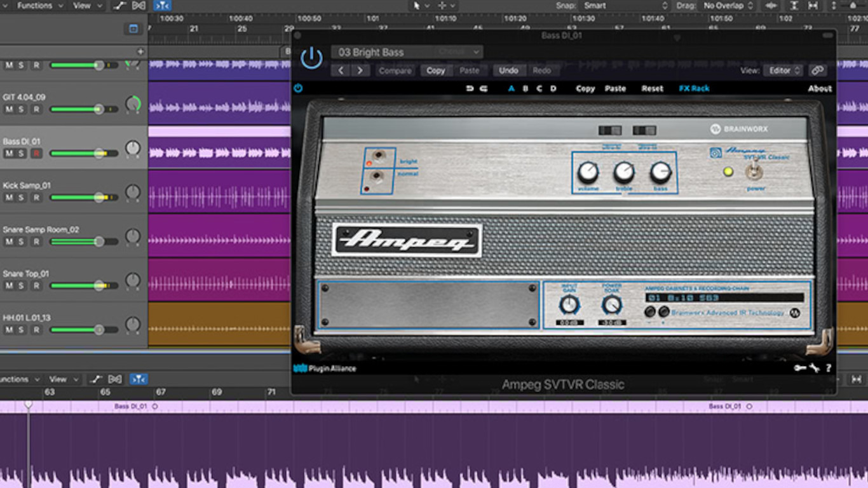Solo the Snare Samp Room_02 track
This screenshot has width=868, height=488.
click(x=22, y=242)
